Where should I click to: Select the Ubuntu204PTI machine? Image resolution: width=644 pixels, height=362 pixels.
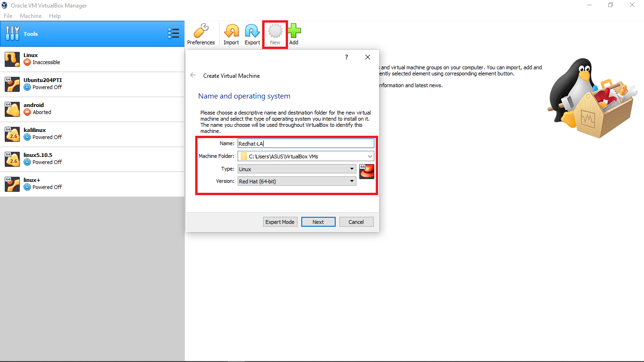(92, 84)
